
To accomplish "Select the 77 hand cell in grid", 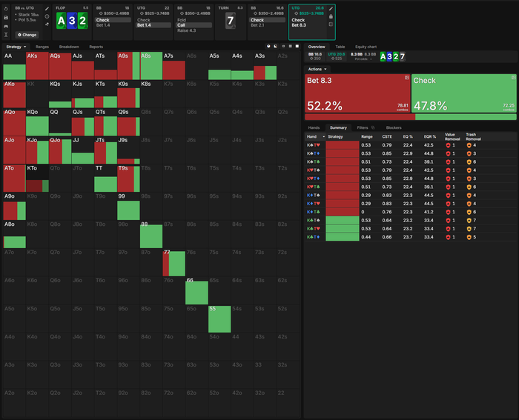I will (173, 262).
